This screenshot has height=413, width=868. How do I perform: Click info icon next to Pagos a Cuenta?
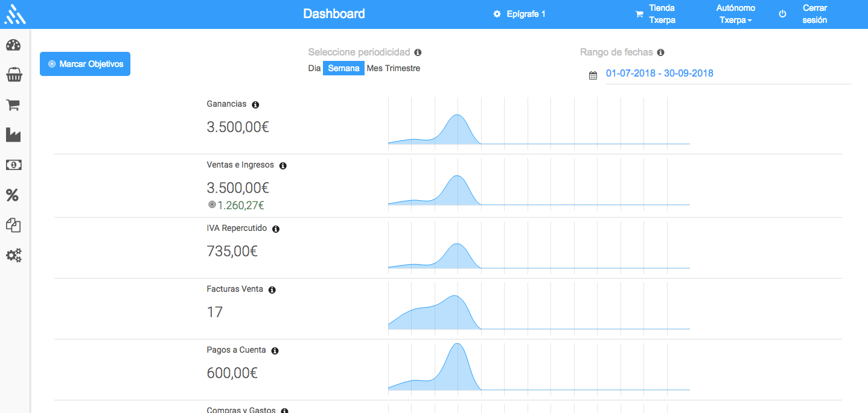[275, 351]
